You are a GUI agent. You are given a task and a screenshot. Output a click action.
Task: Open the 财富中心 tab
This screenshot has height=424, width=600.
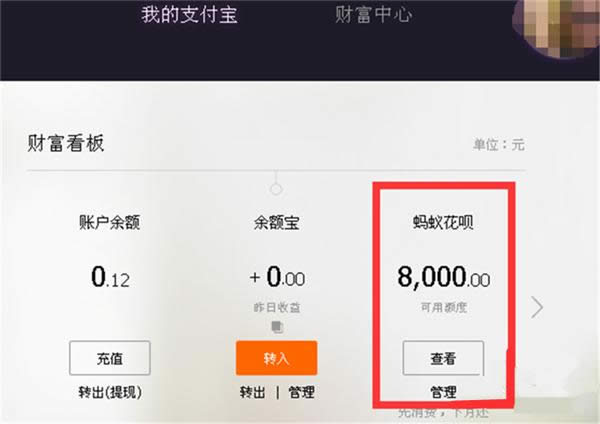[x=372, y=15]
